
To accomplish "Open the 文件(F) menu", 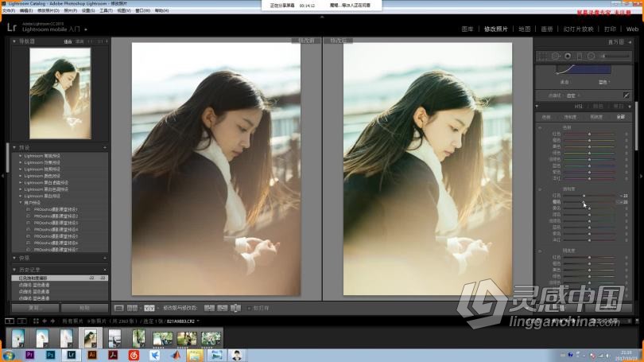I will [9, 10].
